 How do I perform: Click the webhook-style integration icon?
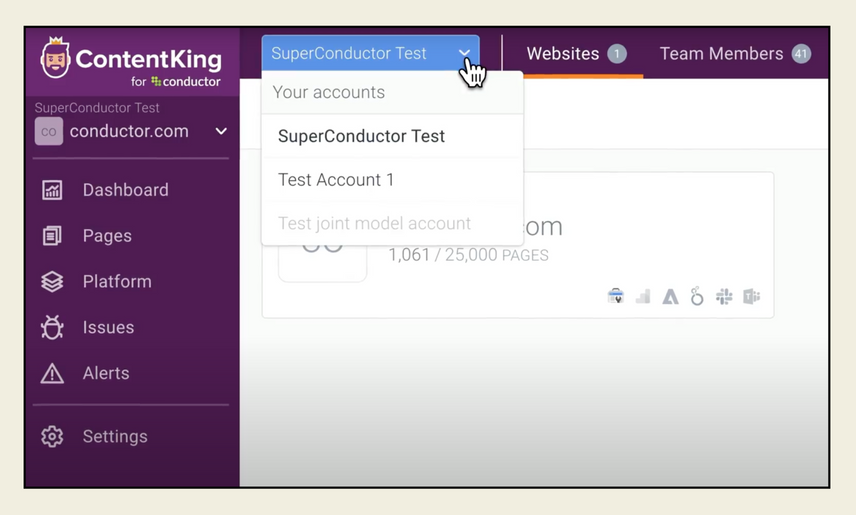point(697,296)
